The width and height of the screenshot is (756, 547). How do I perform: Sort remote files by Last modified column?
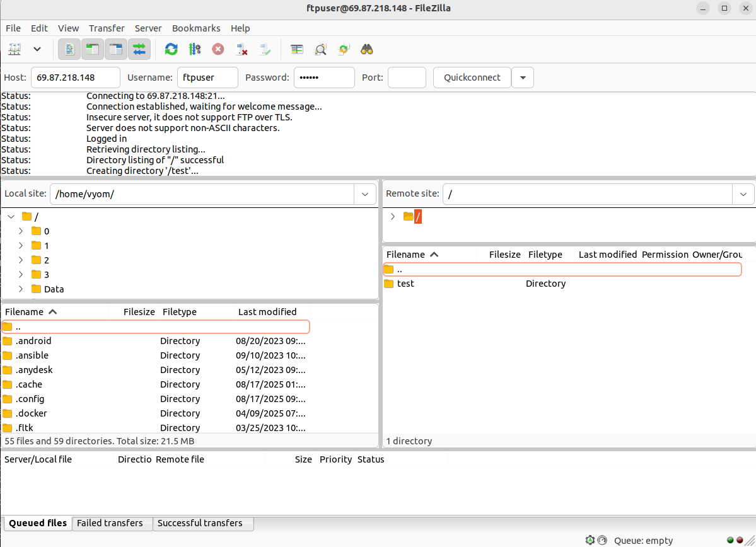pos(607,255)
